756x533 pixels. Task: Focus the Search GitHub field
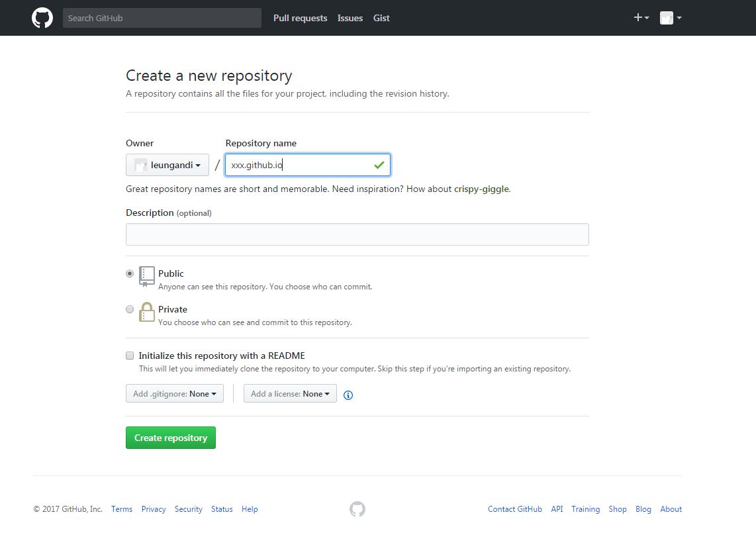[x=162, y=18]
